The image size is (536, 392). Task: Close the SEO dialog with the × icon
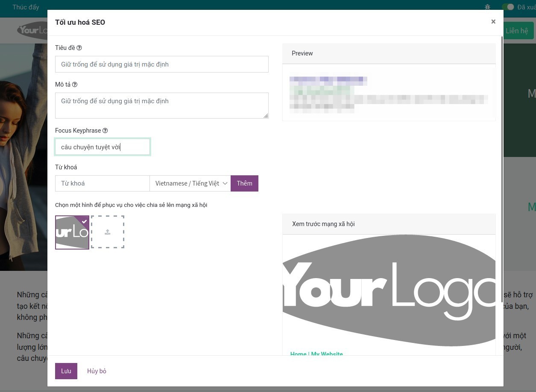coord(493,22)
